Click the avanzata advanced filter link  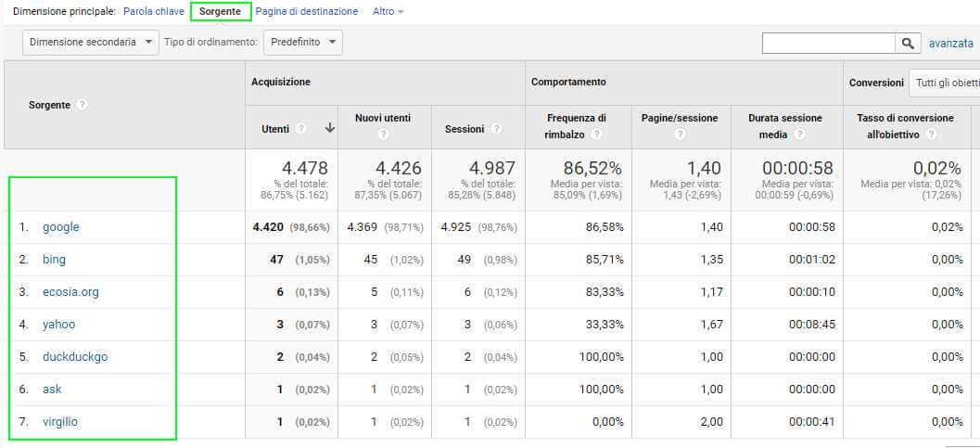[x=950, y=43]
